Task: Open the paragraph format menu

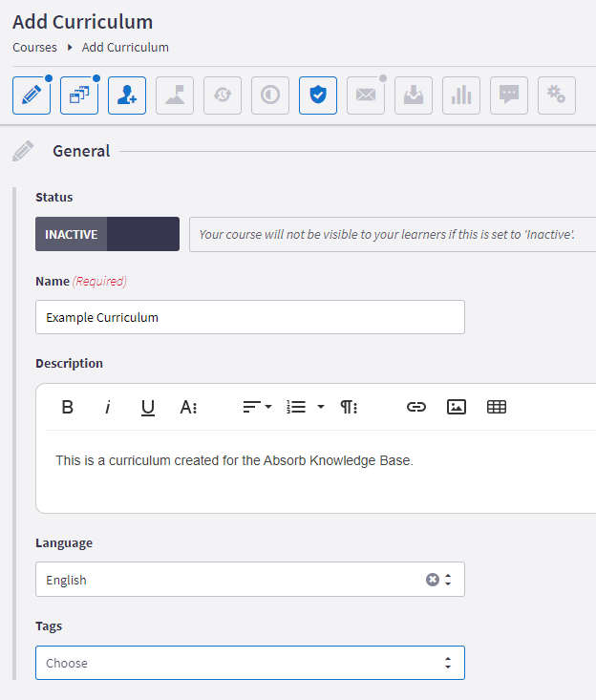Action: coord(349,407)
